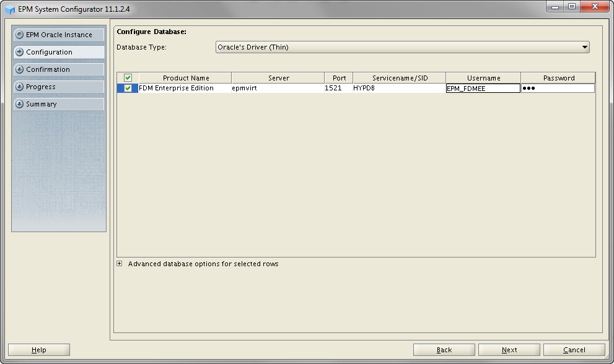Click the Username column header
Screen dimensions: 614x364
pos(483,78)
